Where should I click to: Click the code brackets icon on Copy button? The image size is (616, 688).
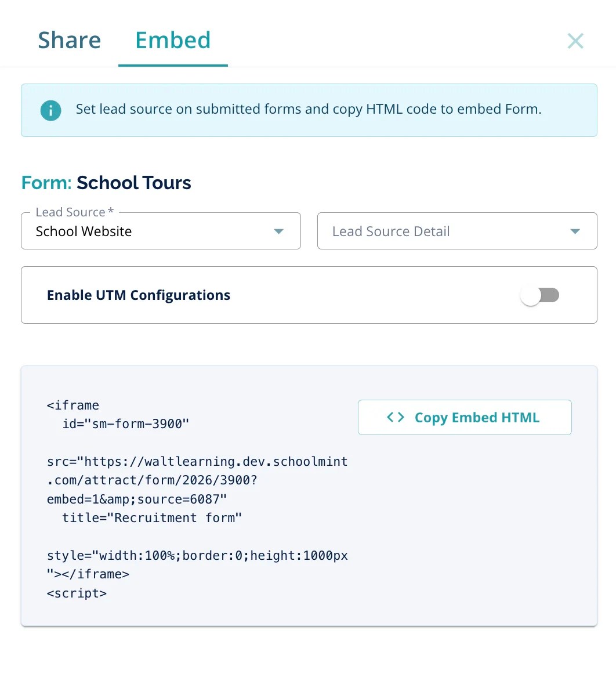tap(396, 417)
